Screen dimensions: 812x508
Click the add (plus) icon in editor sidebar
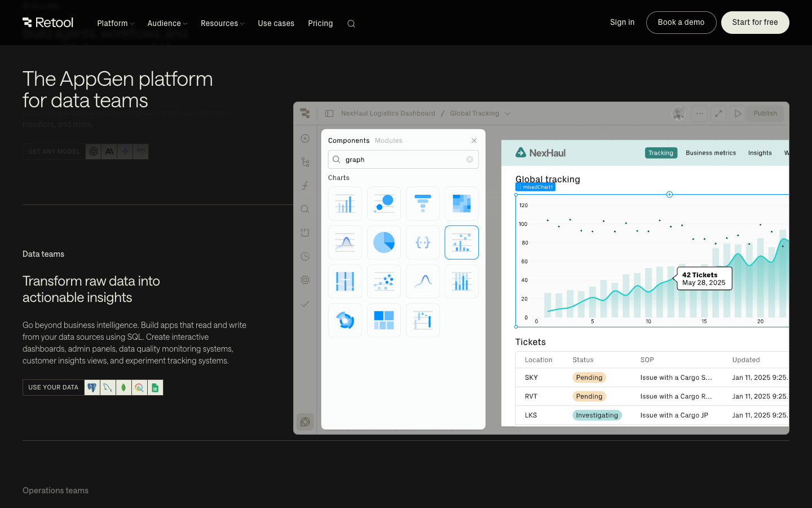[x=305, y=138]
